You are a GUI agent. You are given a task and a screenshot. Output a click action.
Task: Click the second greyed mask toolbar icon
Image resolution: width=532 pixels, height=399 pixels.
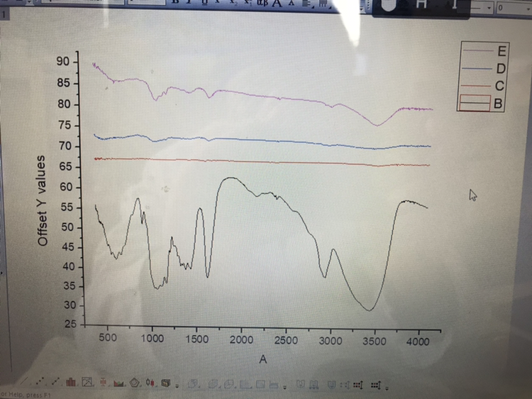click(x=314, y=385)
